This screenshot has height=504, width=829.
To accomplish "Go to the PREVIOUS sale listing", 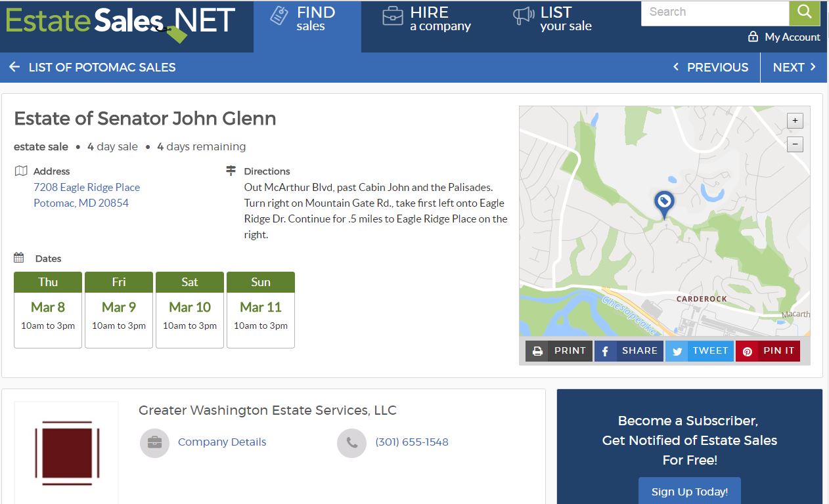I will (711, 67).
